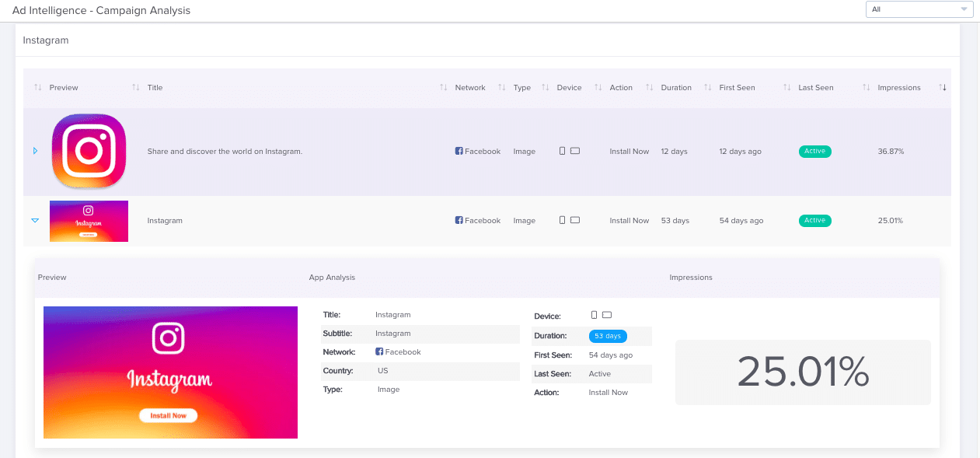Sort using arrows just left of Action header
The image size is (980, 458).
pos(598,88)
